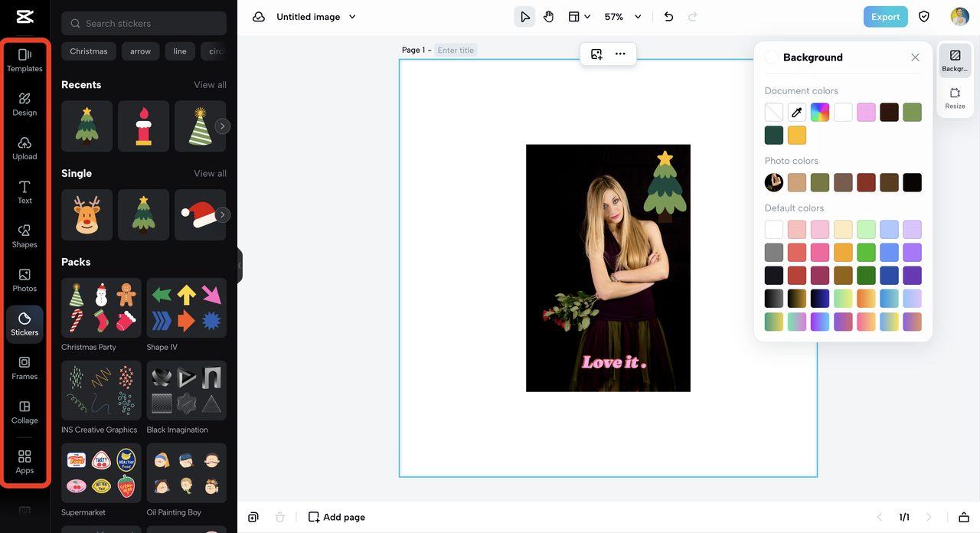Image resolution: width=980 pixels, height=533 pixels.
Task: Open the Oil Painting Boy sticker pack
Action: tap(187, 473)
